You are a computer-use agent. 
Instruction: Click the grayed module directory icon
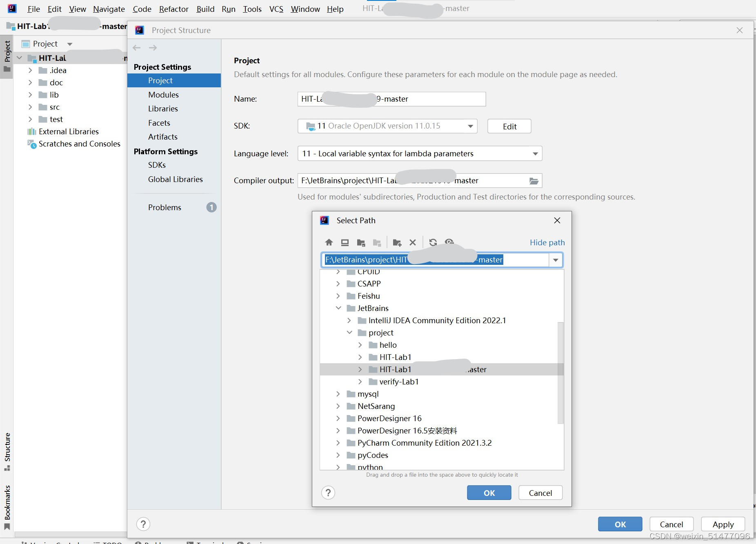[377, 242]
